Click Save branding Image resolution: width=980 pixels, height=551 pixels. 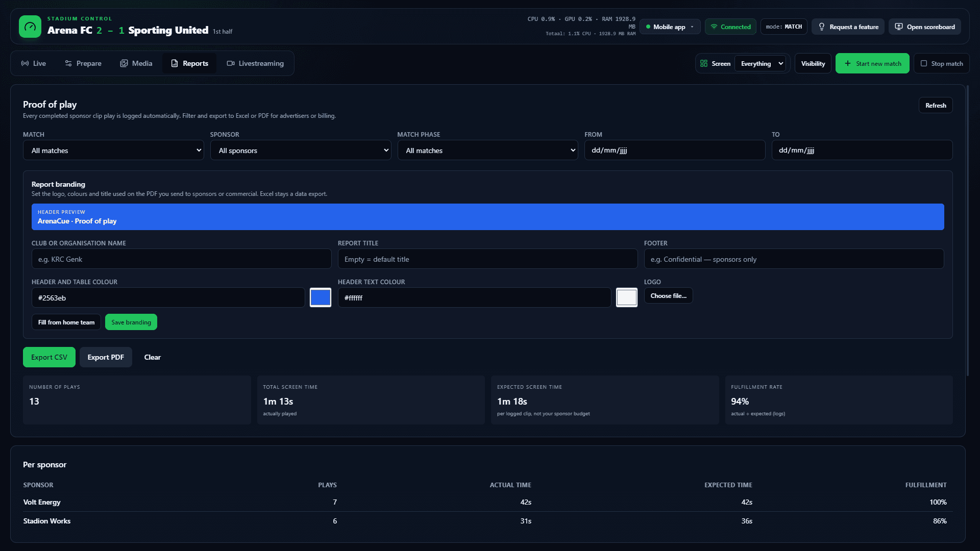(x=131, y=322)
